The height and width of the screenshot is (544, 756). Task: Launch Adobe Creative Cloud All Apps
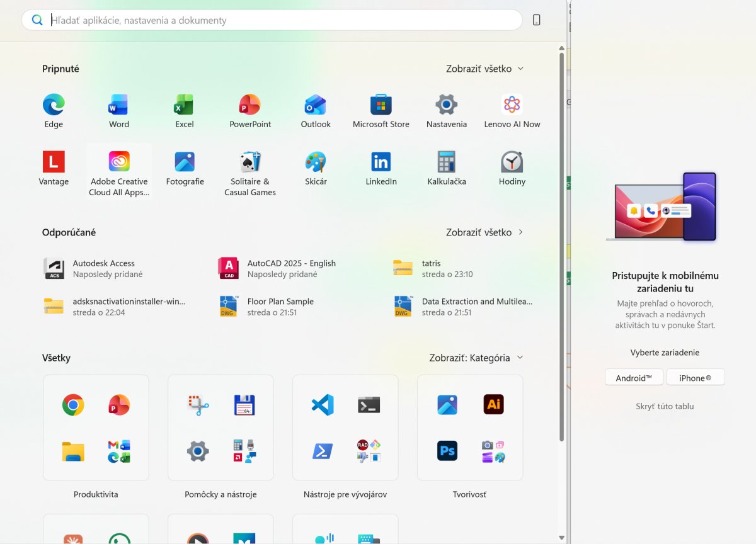click(x=119, y=171)
